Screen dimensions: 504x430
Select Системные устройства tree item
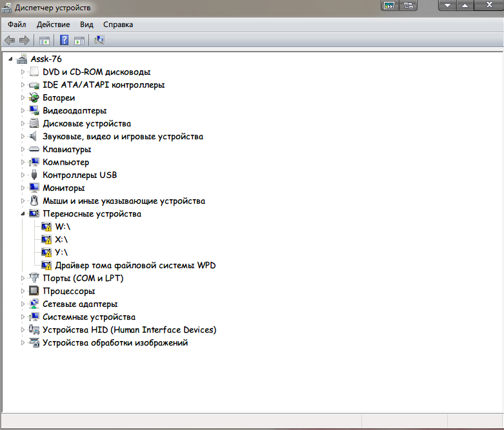[89, 317]
